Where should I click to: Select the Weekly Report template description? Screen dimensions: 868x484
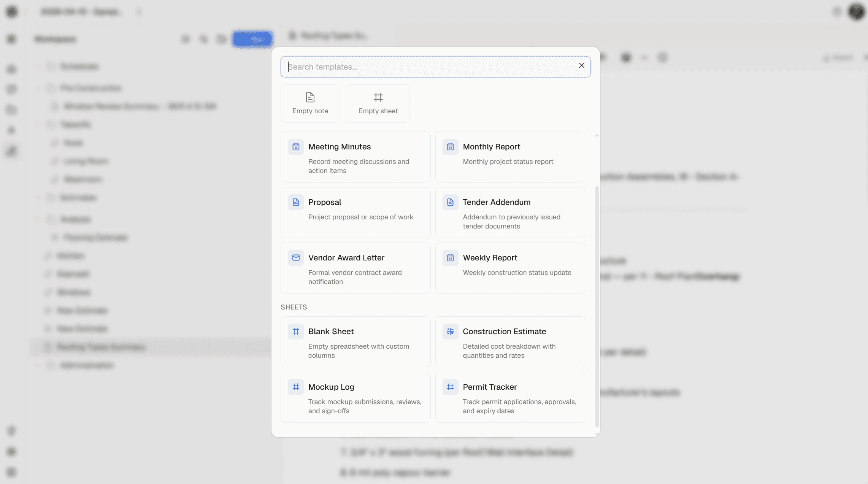point(517,273)
